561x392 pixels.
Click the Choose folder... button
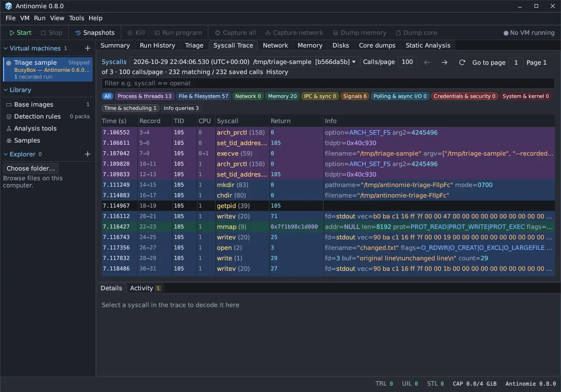coord(31,168)
